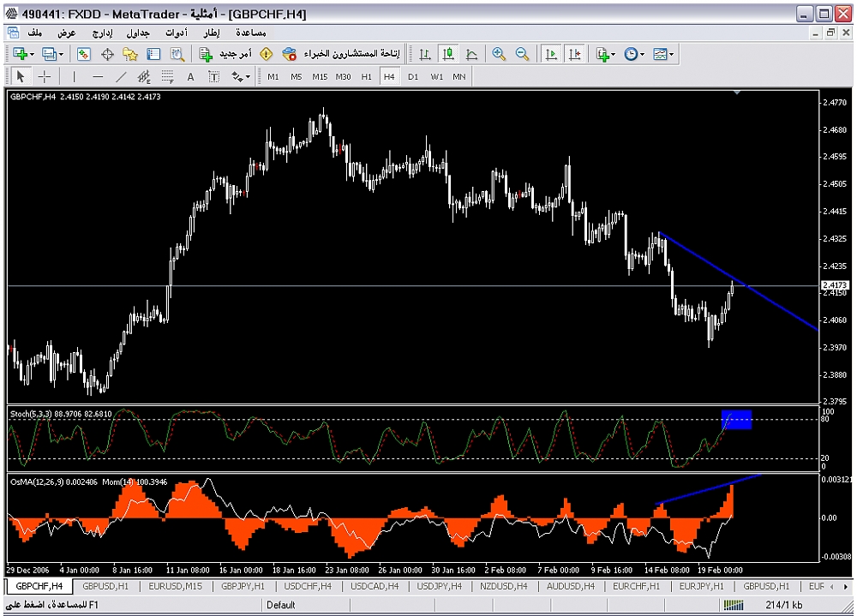Viewport: 857px width, 616px height.
Task: Switch chart to bar chart mode
Action: pos(424,54)
